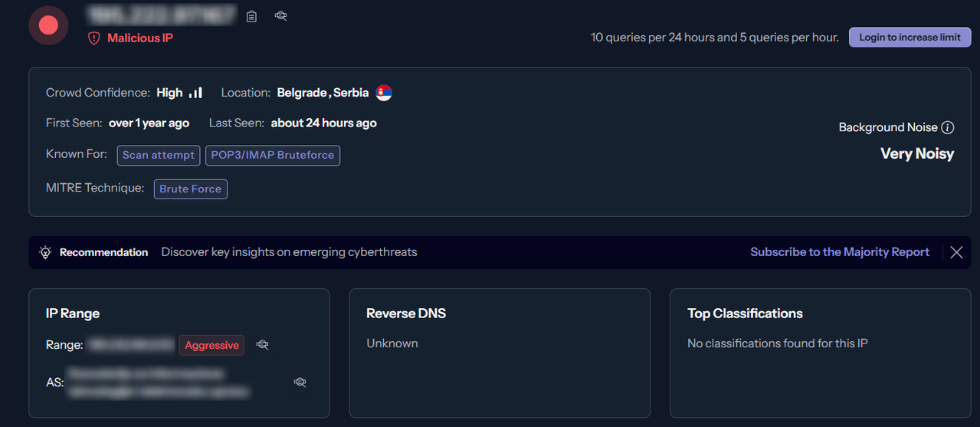This screenshot has width=980, height=427.
Task: Click the Reverse DNS card
Action: click(500, 353)
